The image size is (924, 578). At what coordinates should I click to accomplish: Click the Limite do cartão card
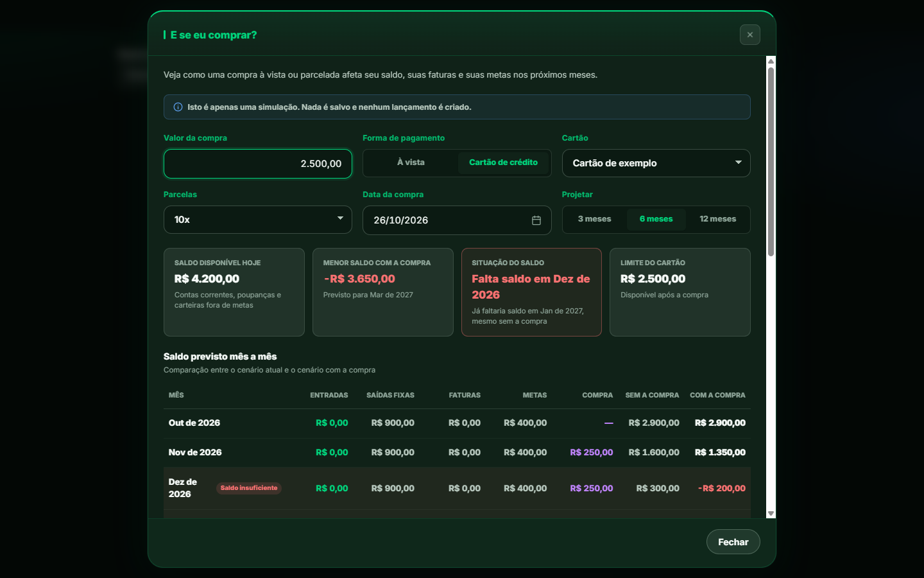(680, 292)
